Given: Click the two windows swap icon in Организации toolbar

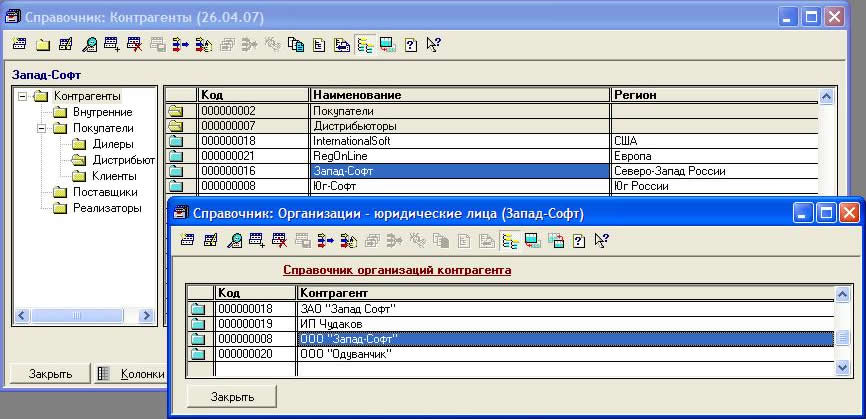Looking at the screenshot, I should point(556,240).
